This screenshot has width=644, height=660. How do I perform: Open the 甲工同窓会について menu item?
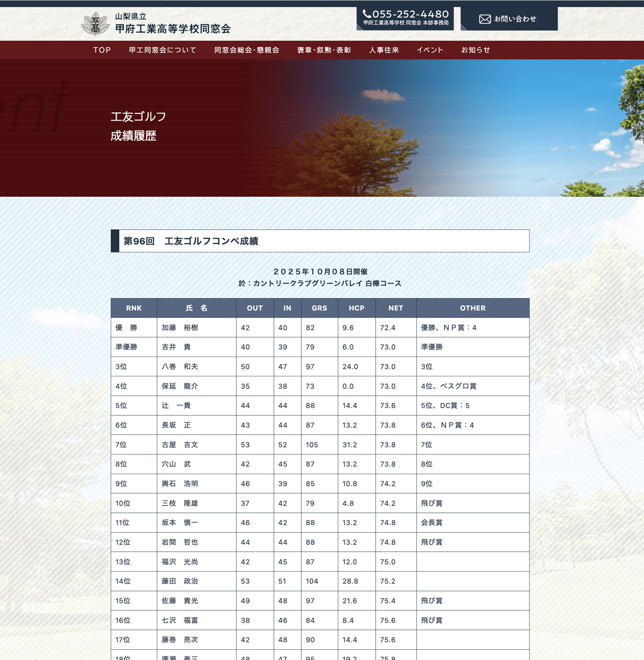pos(163,50)
